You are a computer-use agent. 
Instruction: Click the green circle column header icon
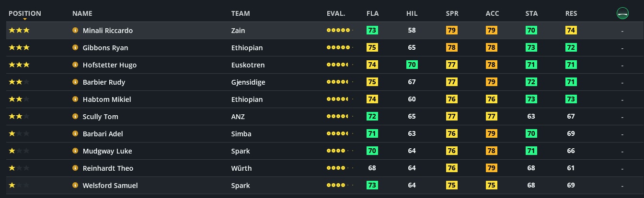click(622, 13)
